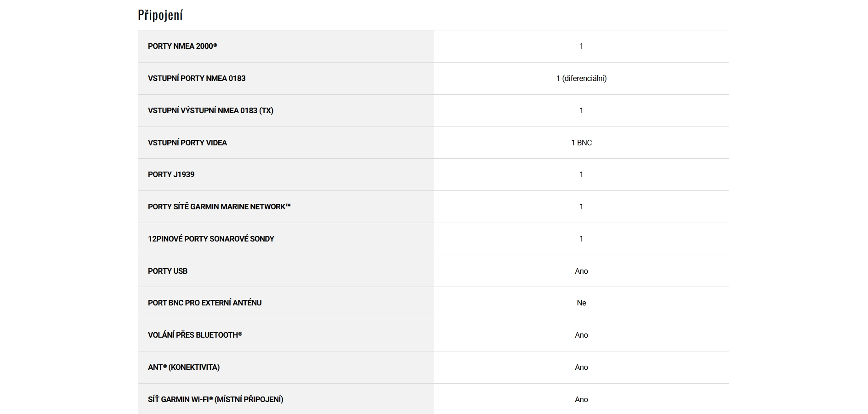Click the PORTY USB row label
Screen dimensions: 868x414
[x=168, y=271]
